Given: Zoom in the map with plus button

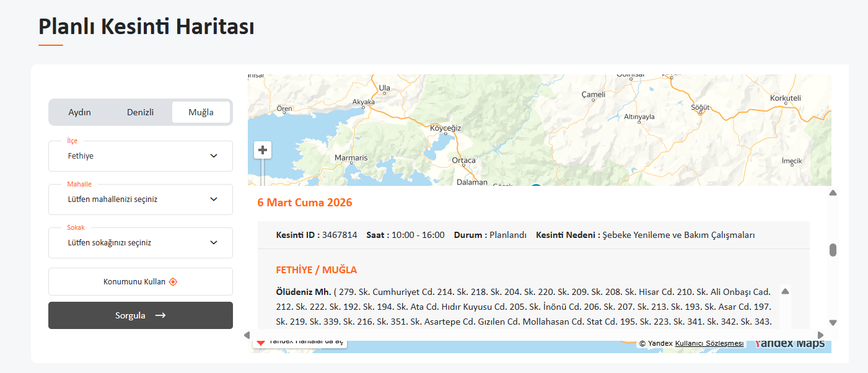Looking at the screenshot, I should [263, 150].
